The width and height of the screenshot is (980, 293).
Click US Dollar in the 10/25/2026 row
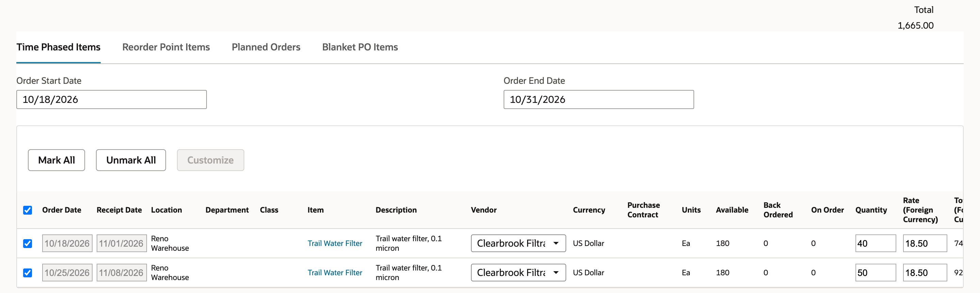(589, 273)
